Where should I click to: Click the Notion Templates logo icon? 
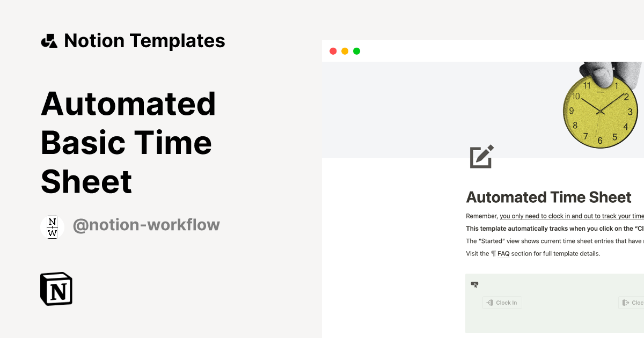tap(49, 40)
